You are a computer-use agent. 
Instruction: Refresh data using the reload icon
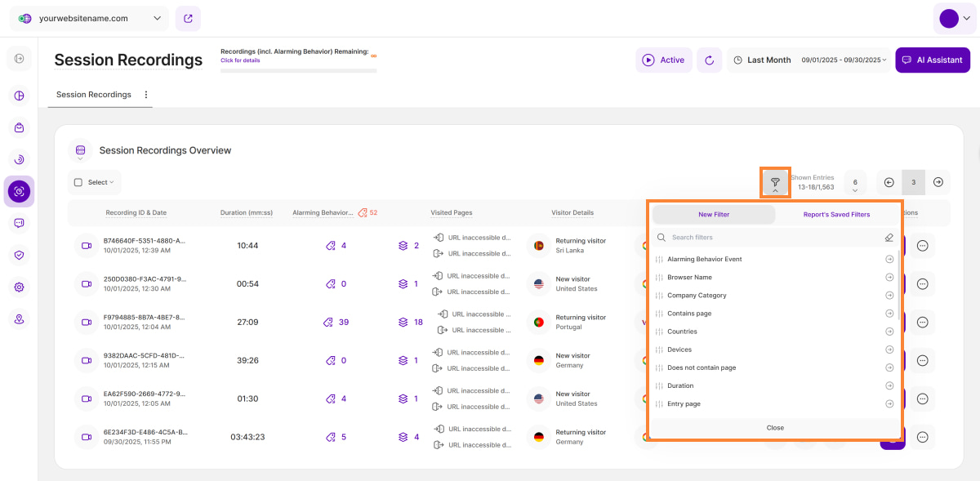click(x=707, y=60)
